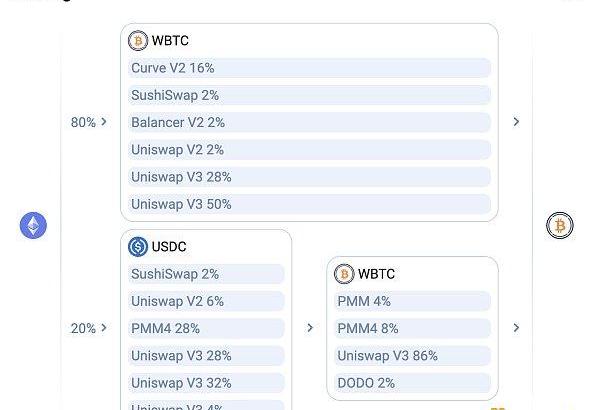Click the Ethereum source token icon
Image resolution: width=600 pixels, height=410 pixels.
coord(33,225)
